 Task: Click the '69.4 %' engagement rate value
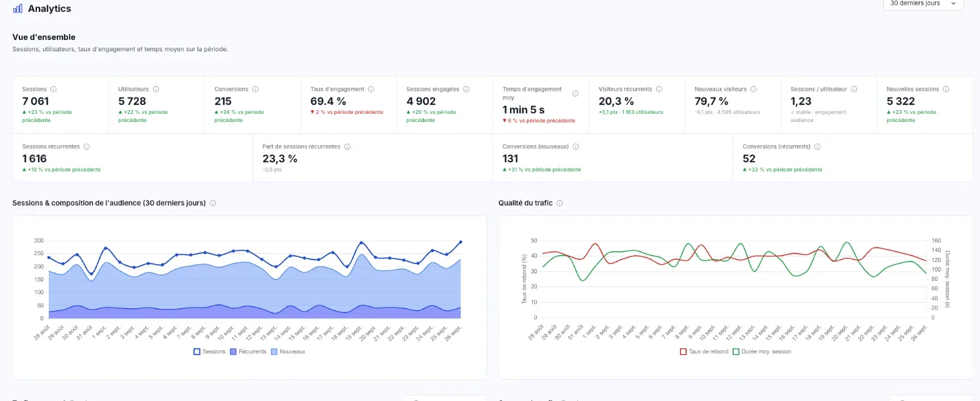pyautogui.click(x=328, y=101)
